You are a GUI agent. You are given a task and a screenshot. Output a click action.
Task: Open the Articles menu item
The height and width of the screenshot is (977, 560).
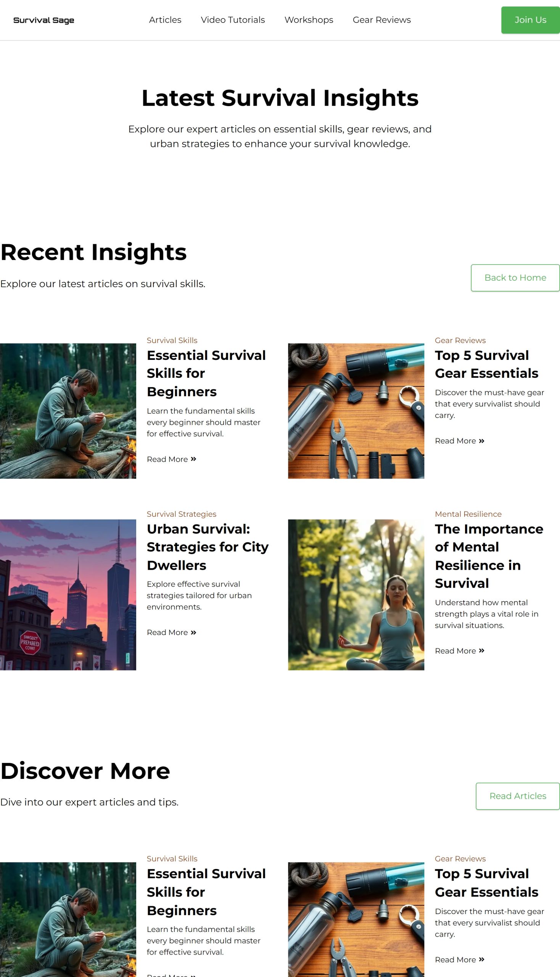click(165, 20)
